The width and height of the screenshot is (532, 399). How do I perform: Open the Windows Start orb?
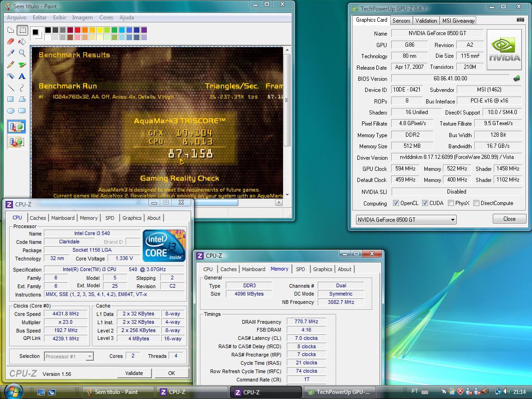[x=13, y=391]
